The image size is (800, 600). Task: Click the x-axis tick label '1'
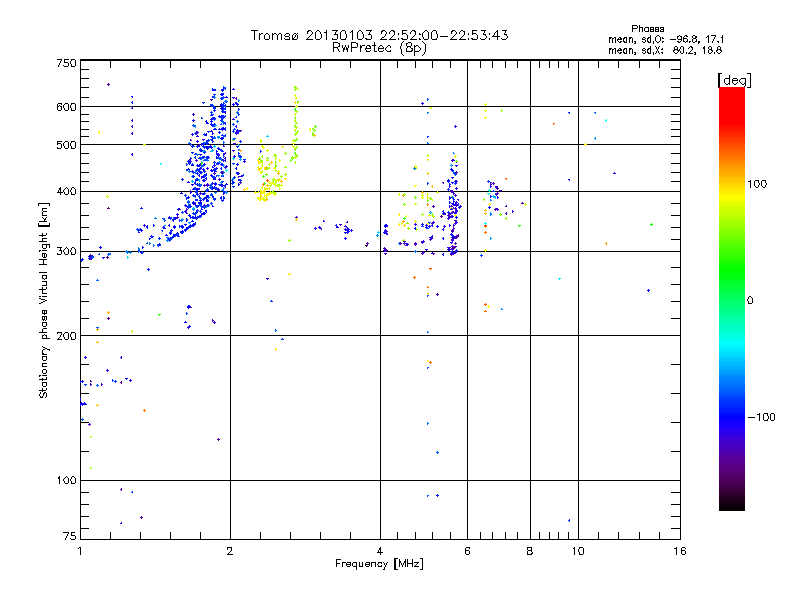pyautogui.click(x=80, y=551)
